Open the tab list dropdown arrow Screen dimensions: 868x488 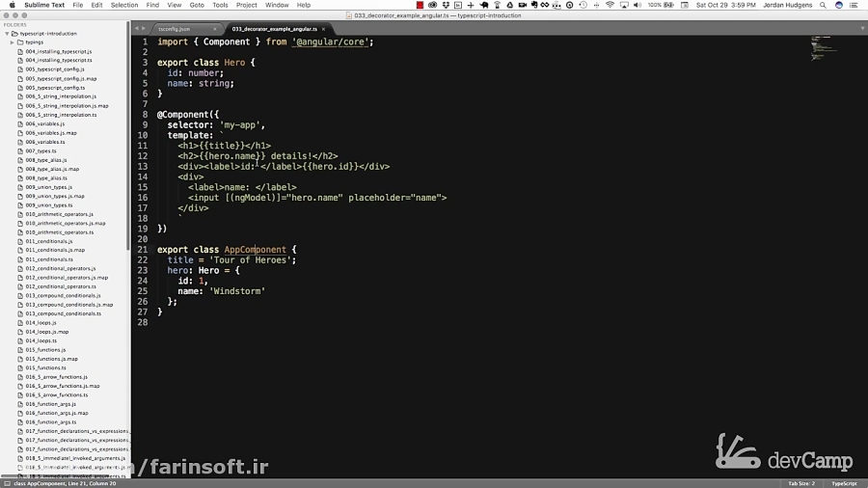tap(862, 28)
